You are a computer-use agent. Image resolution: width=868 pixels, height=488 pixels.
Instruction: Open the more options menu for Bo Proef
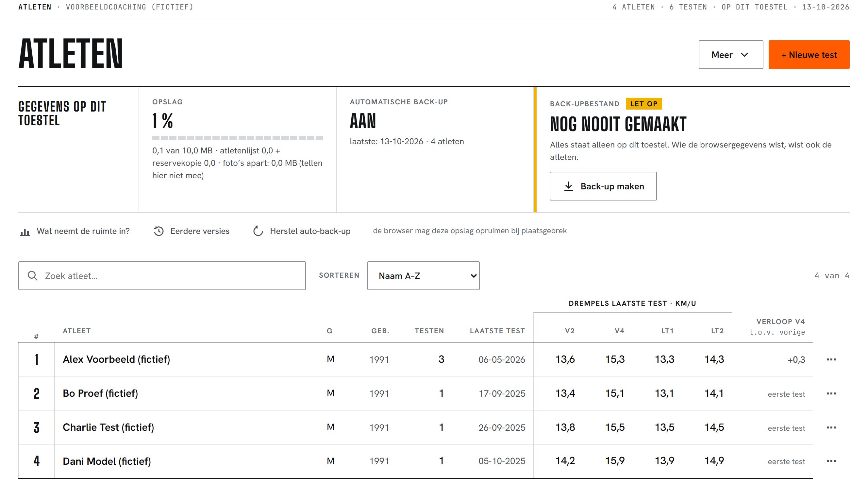coord(831,393)
